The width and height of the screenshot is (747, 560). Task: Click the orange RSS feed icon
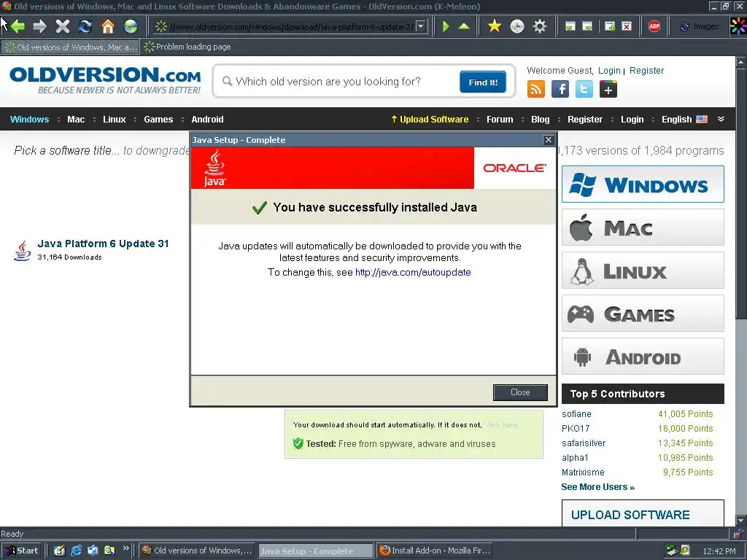(536, 89)
